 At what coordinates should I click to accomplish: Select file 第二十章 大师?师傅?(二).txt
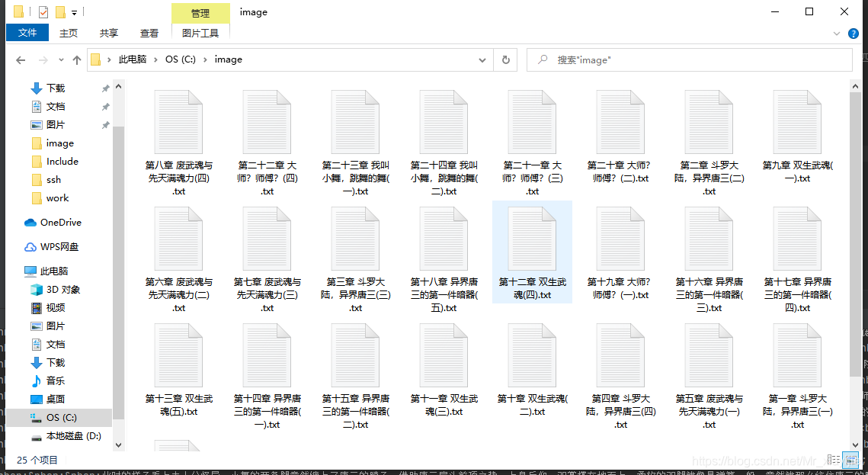(621, 136)
